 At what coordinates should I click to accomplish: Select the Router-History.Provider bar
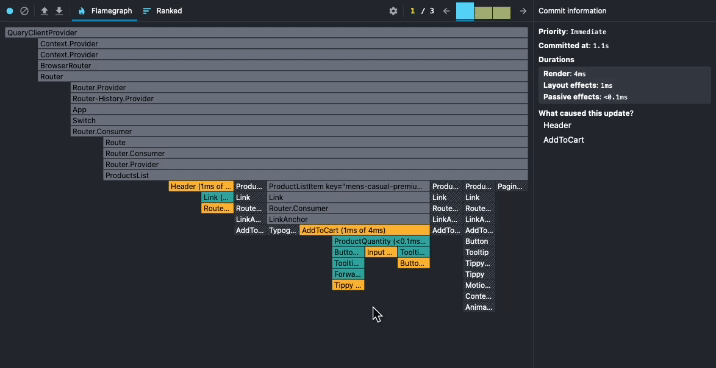tap(299, 98)
